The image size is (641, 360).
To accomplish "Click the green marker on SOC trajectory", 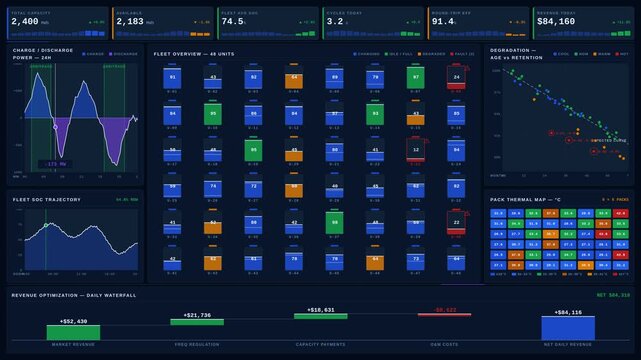I will 46,225.
